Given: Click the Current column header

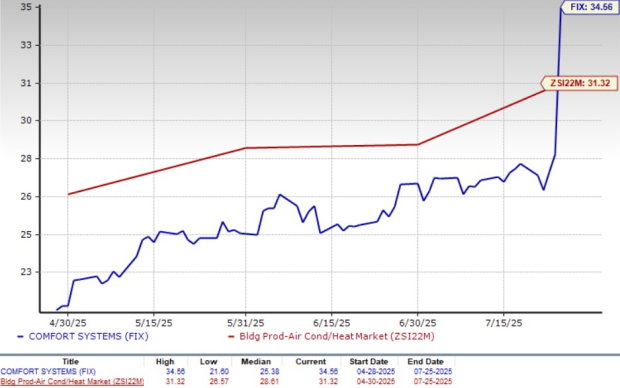Looking at the screenshot, I should point(311,362).
